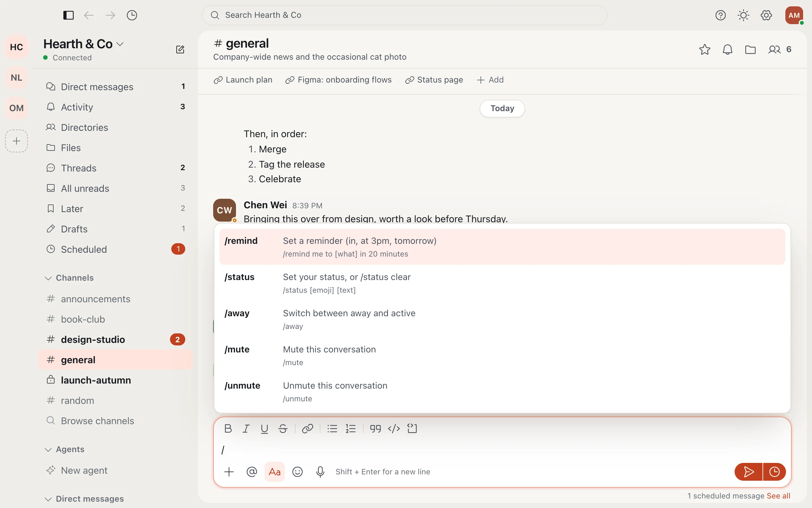Select the /status command
This screenshot has height=508, width=812.
(x=502, y=283)
